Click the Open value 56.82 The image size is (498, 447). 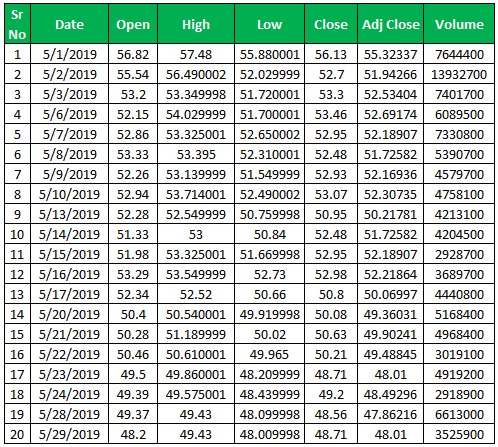tap(133, 54)
